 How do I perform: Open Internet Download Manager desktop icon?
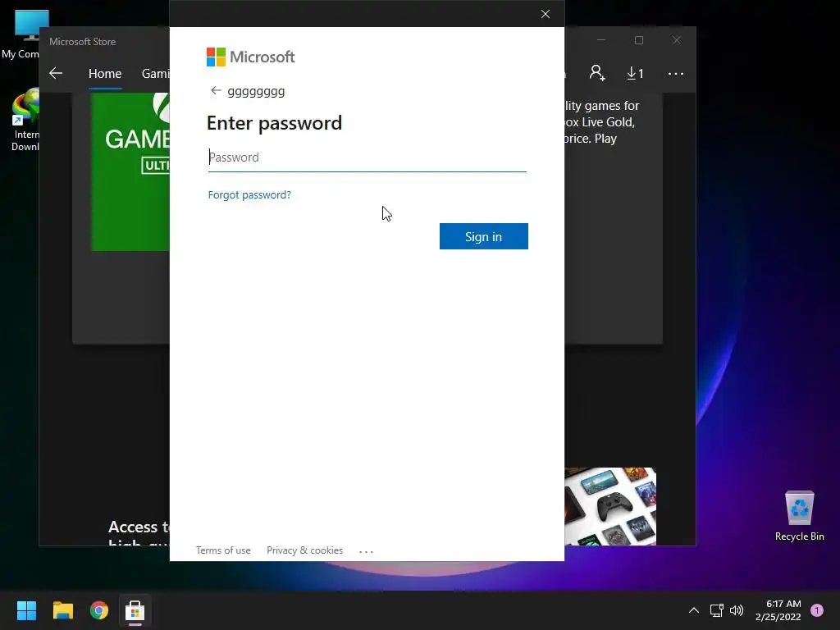pyautogui.click(x=25, y=120)
